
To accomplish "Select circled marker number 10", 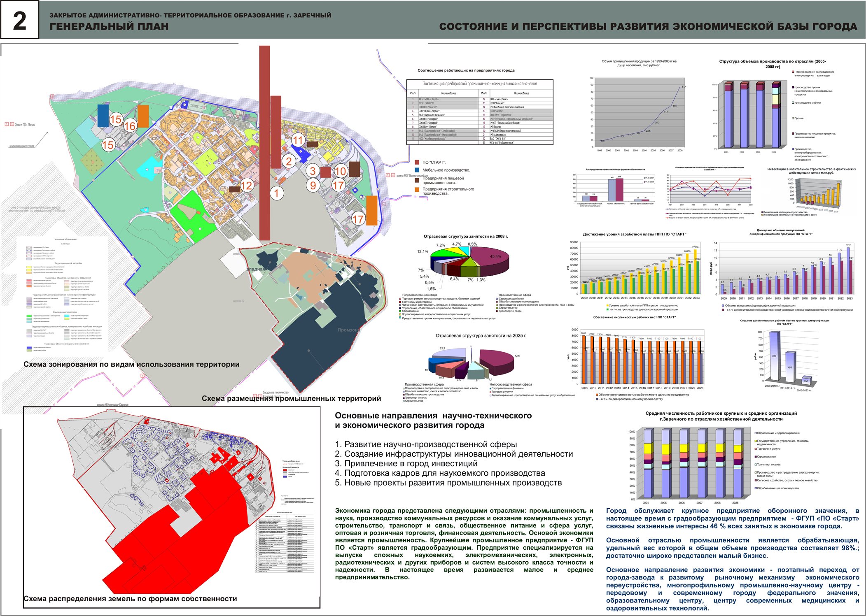I will [340, 171].
